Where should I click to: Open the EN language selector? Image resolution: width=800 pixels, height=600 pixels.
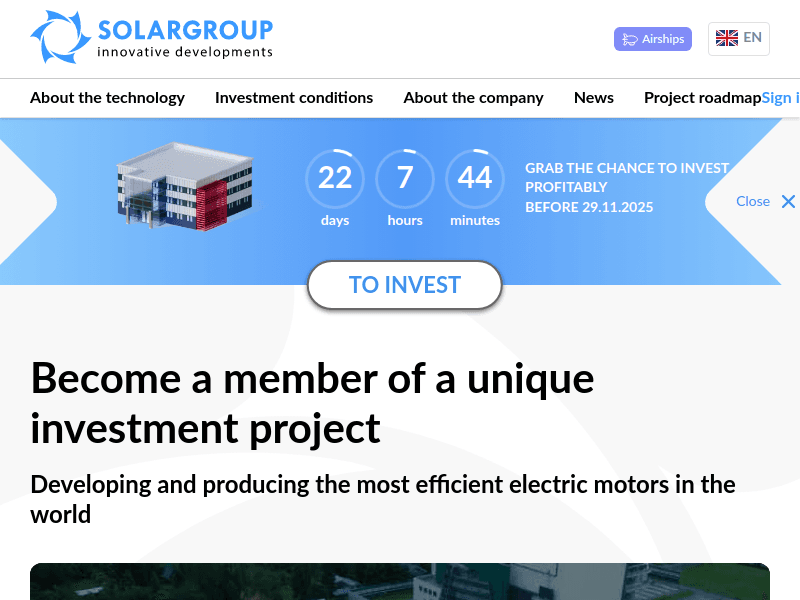tap(739, 38)
